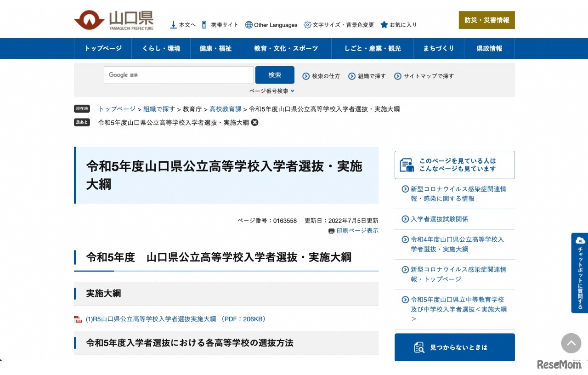Open the mobile site via phone icon
588x375 pixels.
pos(204,24)
